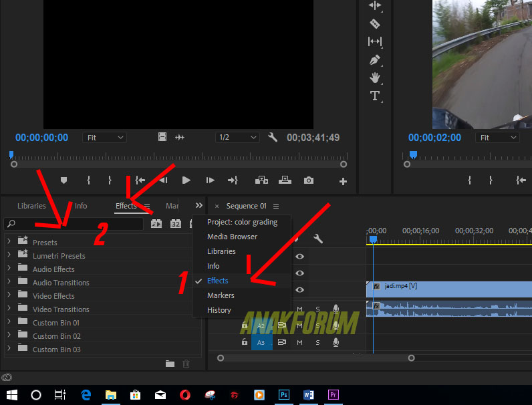Viewport: 532px width, 405px height.
Task: Select the Type tool
Action: pyautogui.click(x=374, y=96)
